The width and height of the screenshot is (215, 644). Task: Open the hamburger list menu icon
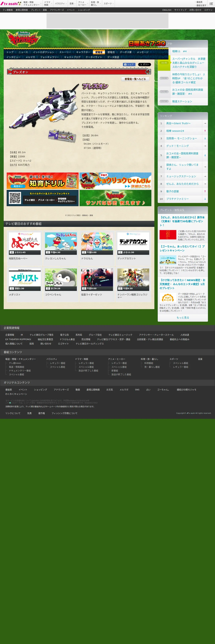click(211, 4)
